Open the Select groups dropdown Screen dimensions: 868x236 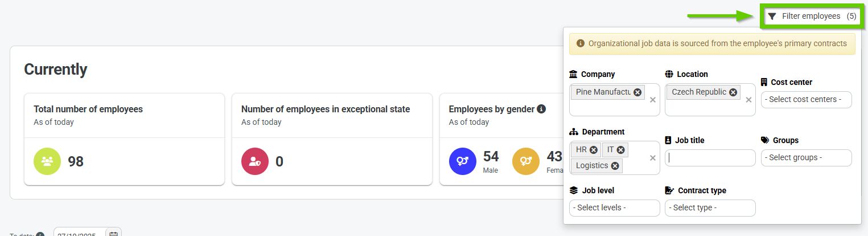(806, 158)
